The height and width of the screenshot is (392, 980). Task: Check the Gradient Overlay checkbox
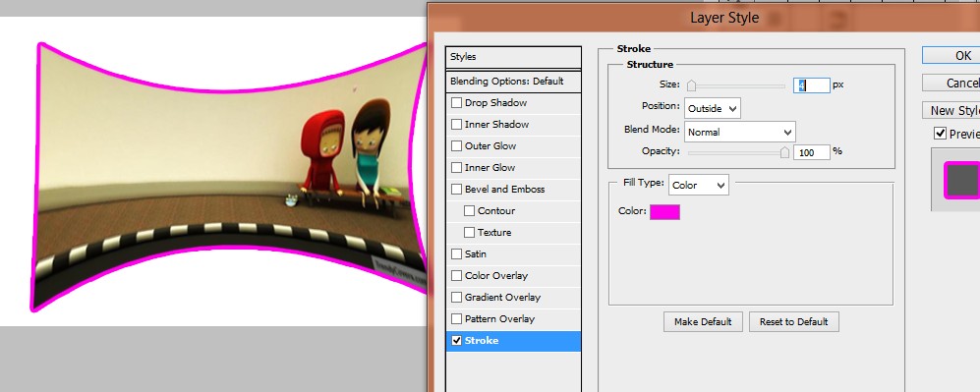(x=456, y=297)
